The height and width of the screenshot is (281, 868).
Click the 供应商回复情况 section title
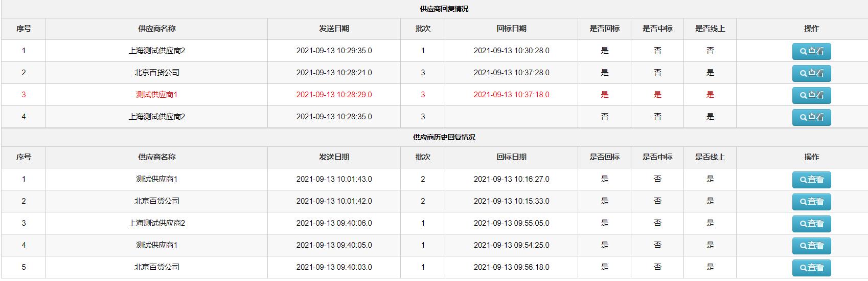point(444,9)
